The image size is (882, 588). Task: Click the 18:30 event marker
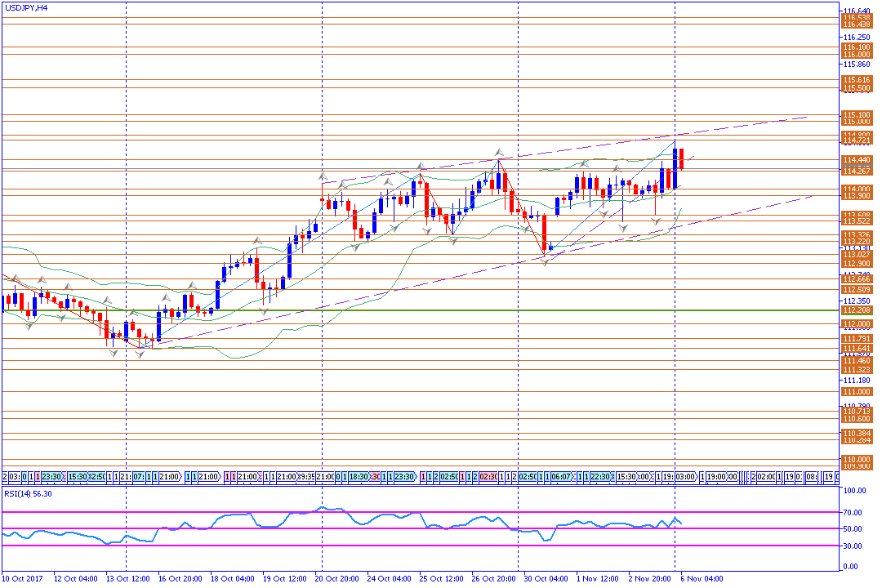point(359,476)
